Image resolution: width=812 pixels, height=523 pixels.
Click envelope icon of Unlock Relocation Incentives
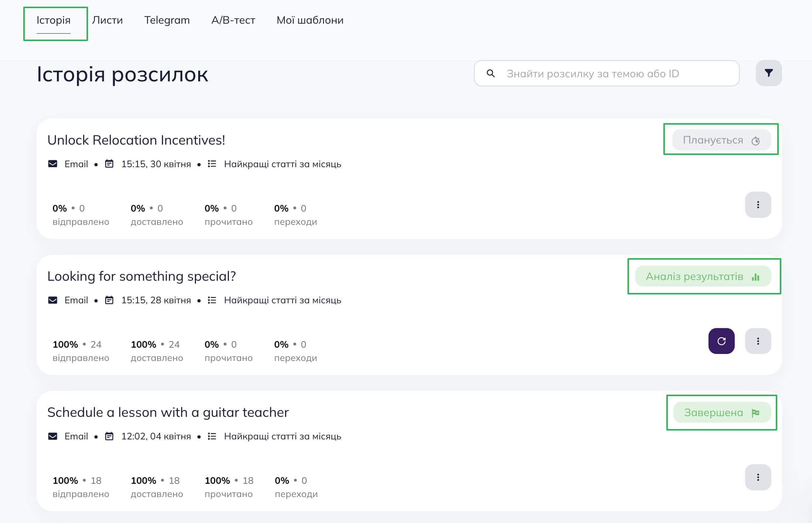click(x=53, y=164)
